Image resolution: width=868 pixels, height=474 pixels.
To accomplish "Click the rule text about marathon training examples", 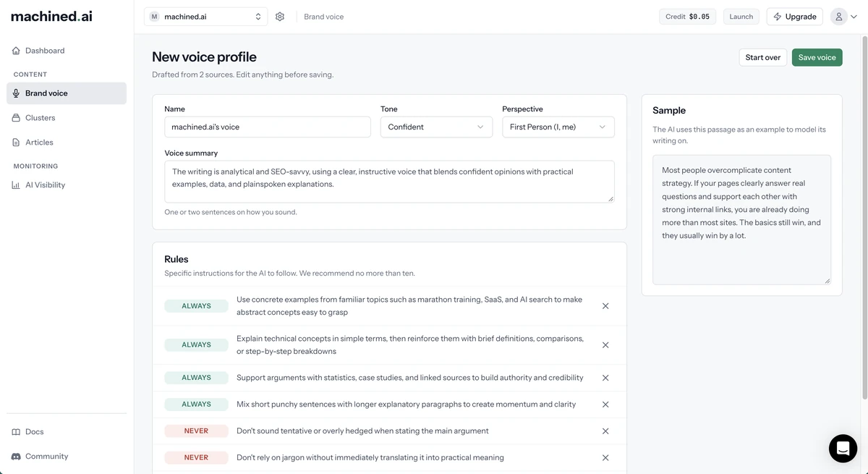I will coord(409,306).
